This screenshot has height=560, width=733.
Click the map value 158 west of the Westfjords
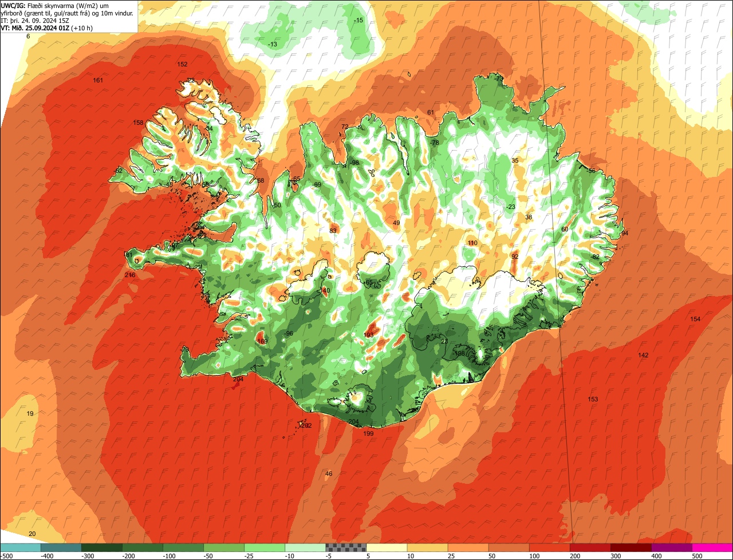[x=138, y=123]
